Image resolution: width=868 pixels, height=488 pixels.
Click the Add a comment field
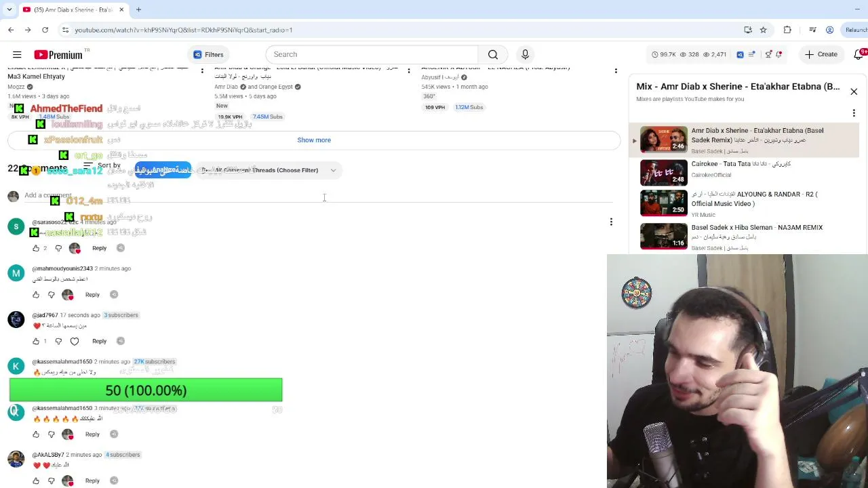coord(319,195)
